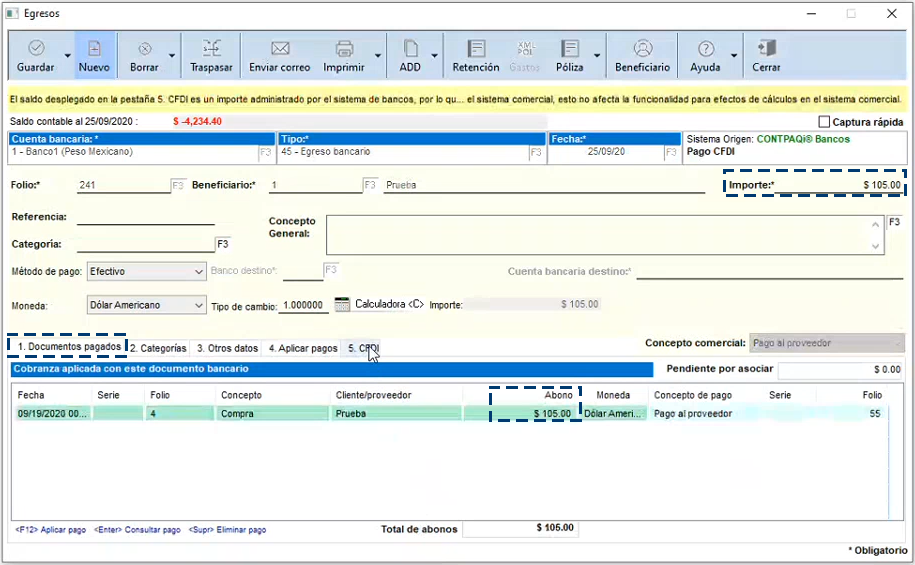This screenshot has height=565, width=915.
Task: Click the Beneficiario person icon
Action: (643, 49)
